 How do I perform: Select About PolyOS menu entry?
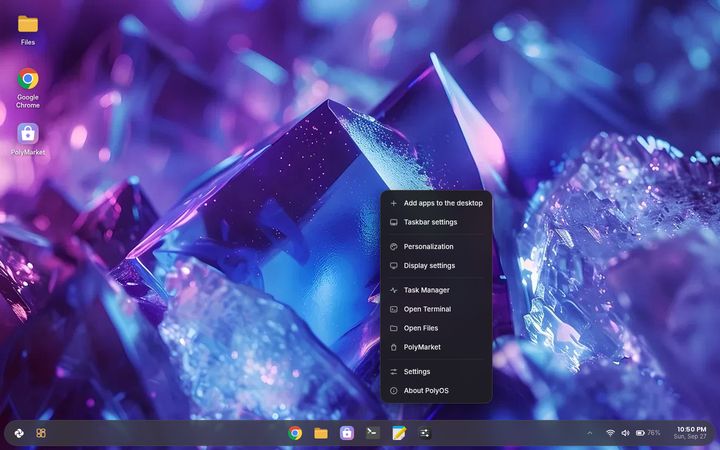(x=436, y=391)
